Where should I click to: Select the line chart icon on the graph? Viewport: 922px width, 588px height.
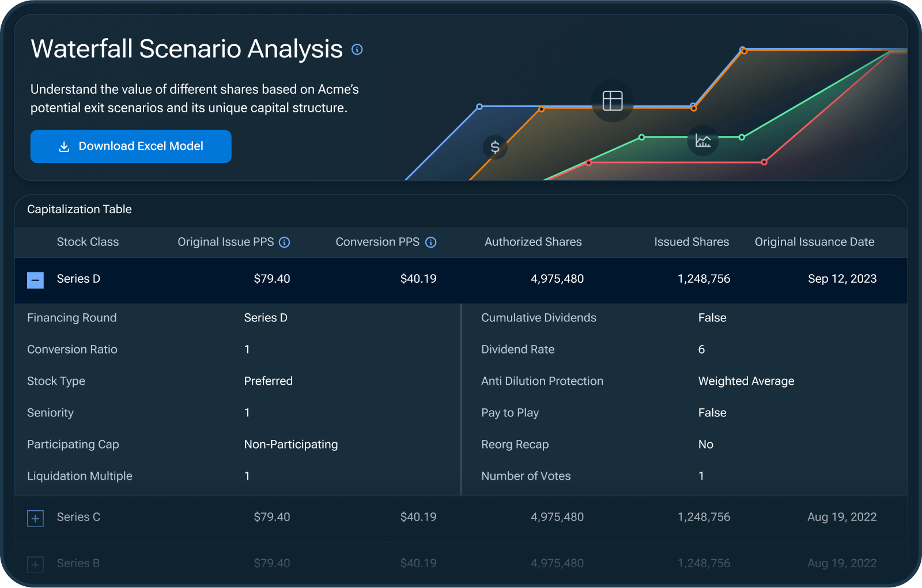pos(702,141)
